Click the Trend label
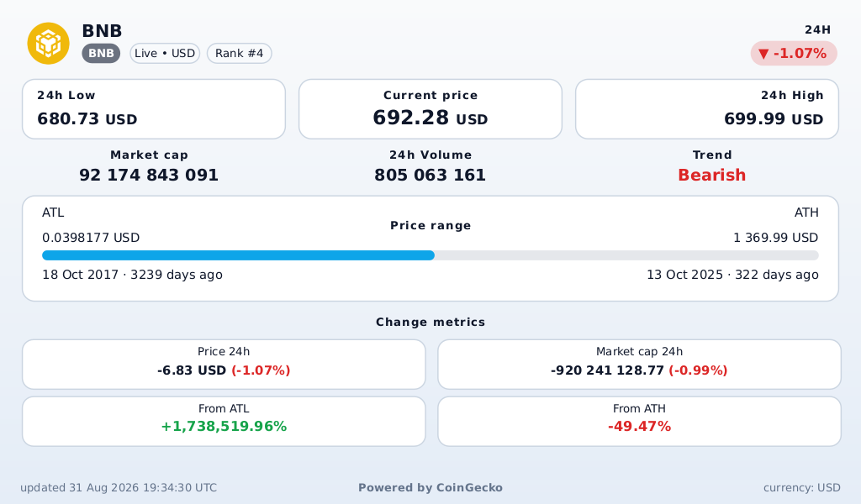Screen dimensions: 861x504 click(711, 155)
